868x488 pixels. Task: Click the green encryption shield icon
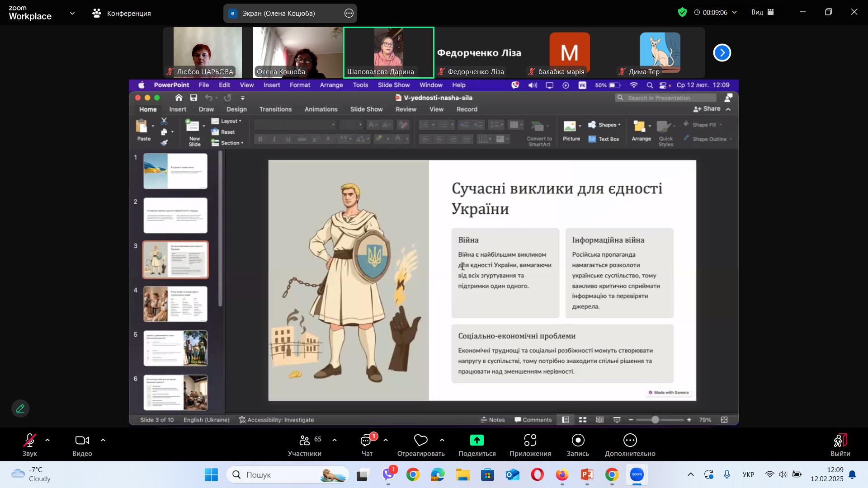tap(682, 13)
